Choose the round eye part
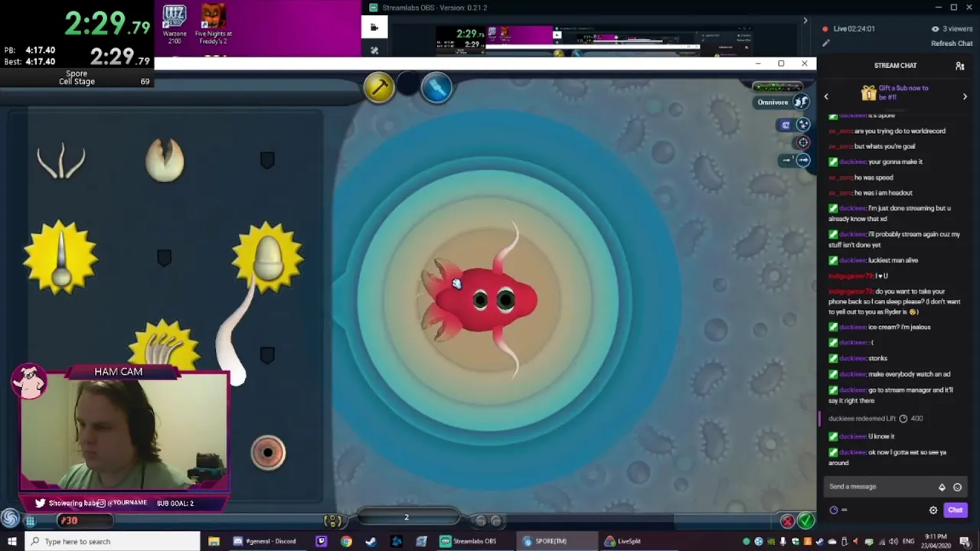Image resolution: width=980 pixels, height=551 pixels. (267, 452)
